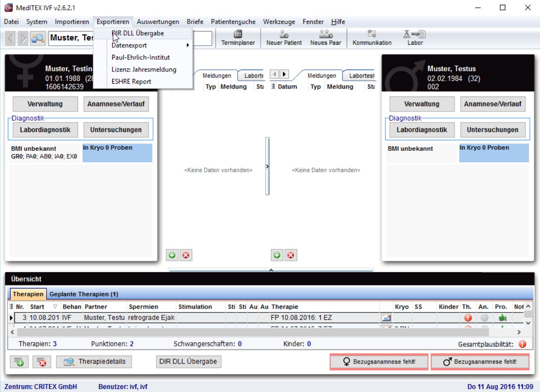Screen dimensions: 540x392
Task: Switch to Geplante Therapien (1) tab
Action: (x=84, y=294)
